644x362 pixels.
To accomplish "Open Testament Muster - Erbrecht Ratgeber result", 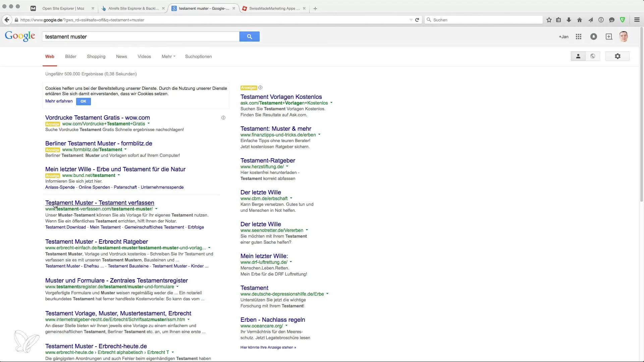I will click(x=97, y=242).
